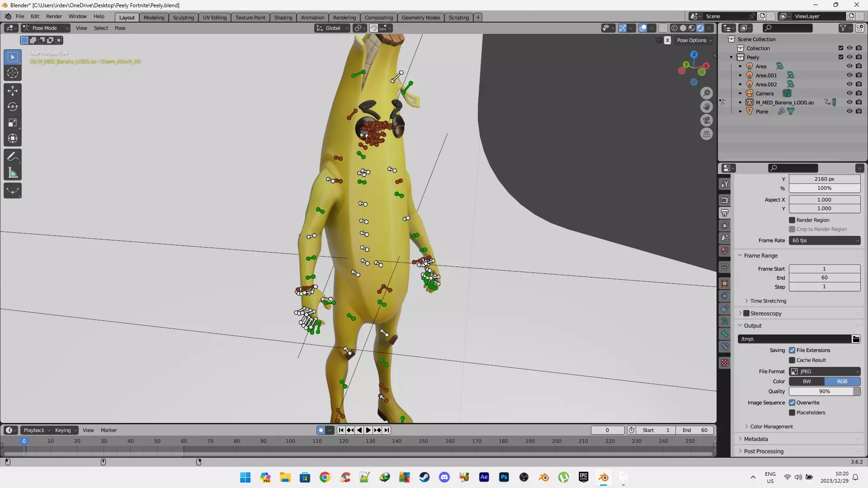
Task: Click the pan view hand icon
Action: (707, 107)
